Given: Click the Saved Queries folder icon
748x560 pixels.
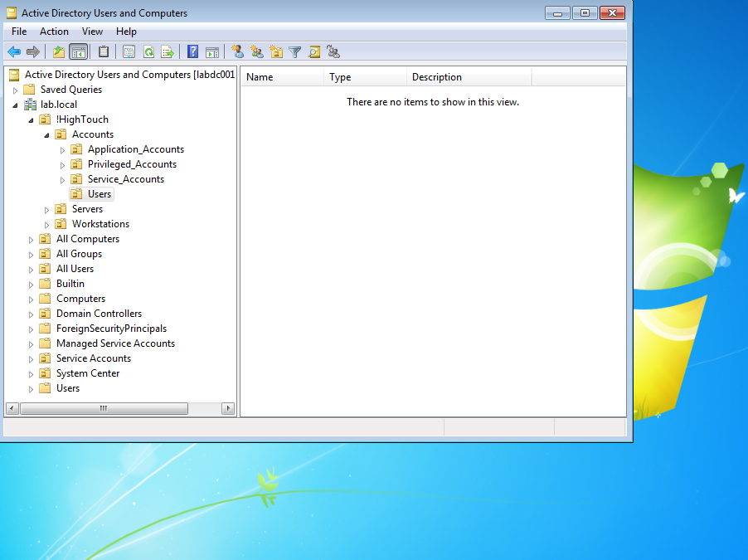Looking at the screenshot, I should click(x=30, y=90).
